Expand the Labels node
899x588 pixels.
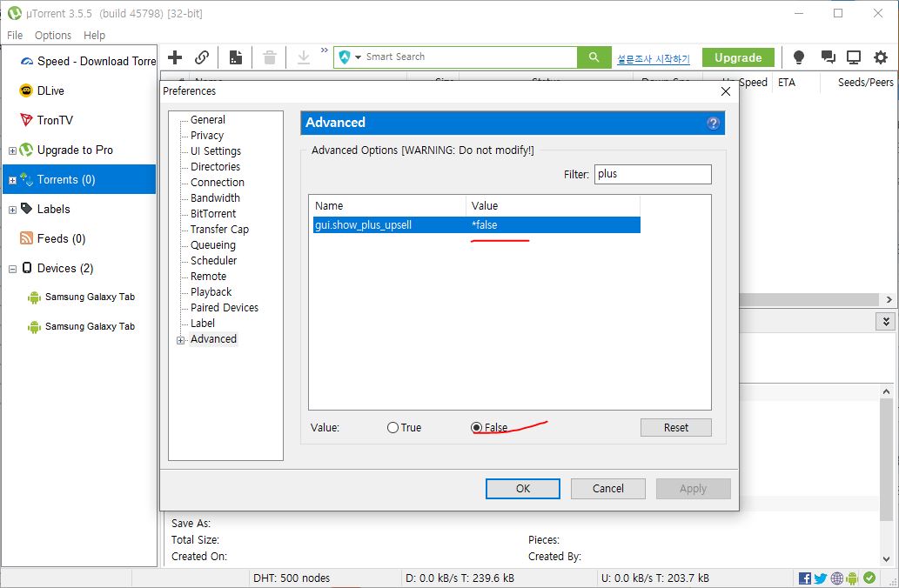click(12, 210)
